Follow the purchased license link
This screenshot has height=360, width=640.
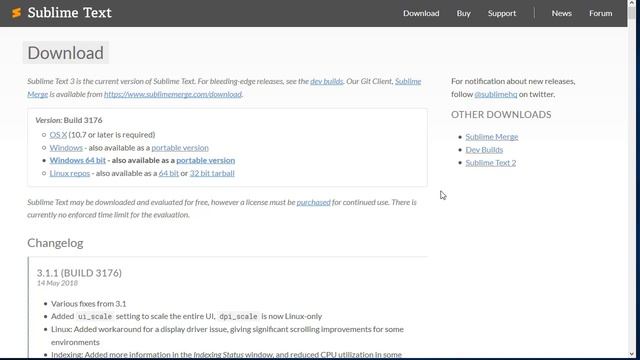[x=313, y=202]
